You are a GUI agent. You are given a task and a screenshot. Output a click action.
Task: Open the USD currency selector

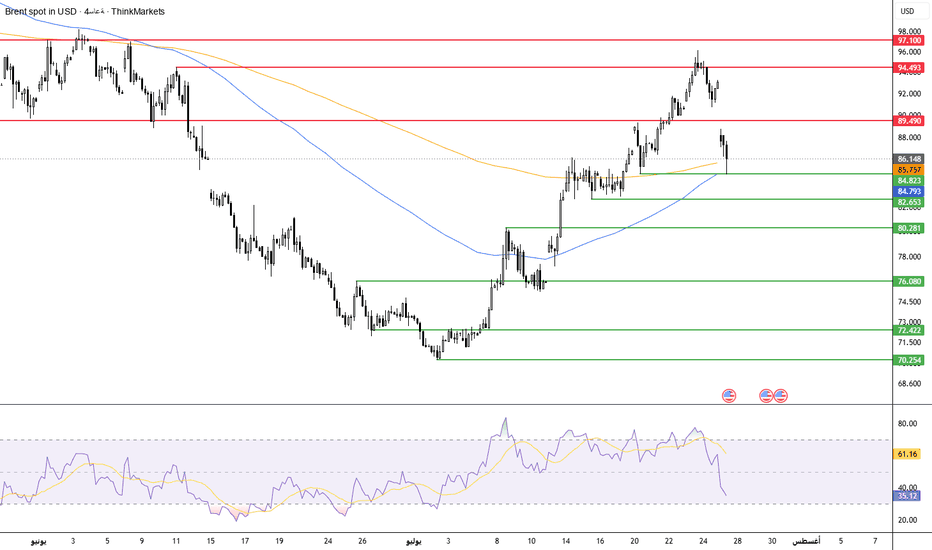[907, 11]
